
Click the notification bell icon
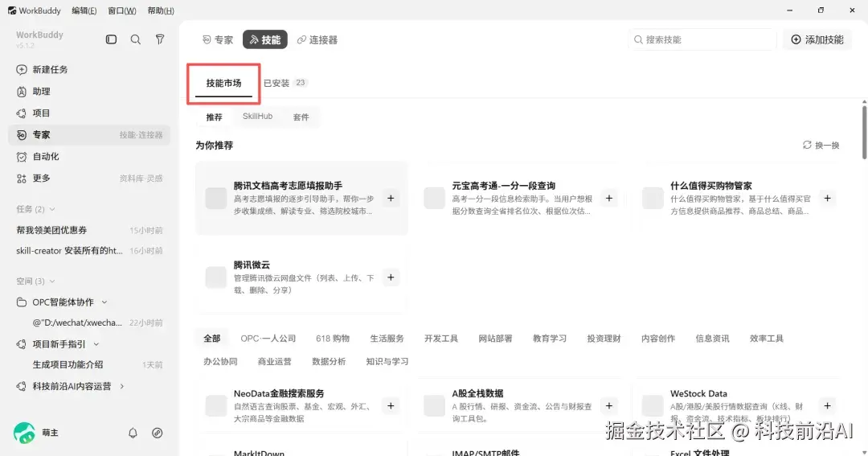point(133,433)
